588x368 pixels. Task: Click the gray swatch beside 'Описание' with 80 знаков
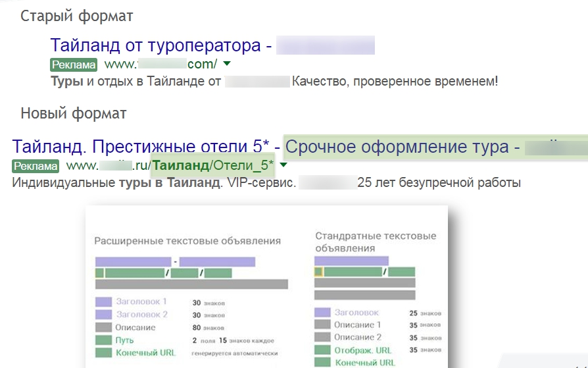coord(104,327)
